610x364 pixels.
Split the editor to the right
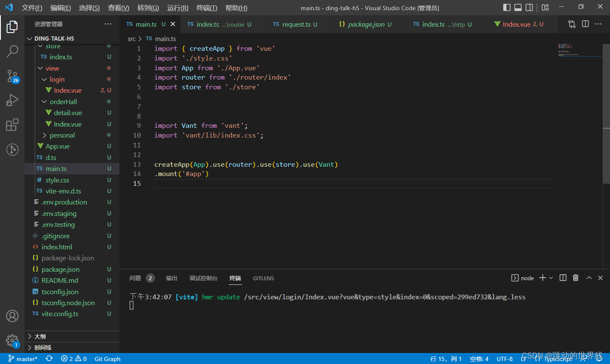585,24
